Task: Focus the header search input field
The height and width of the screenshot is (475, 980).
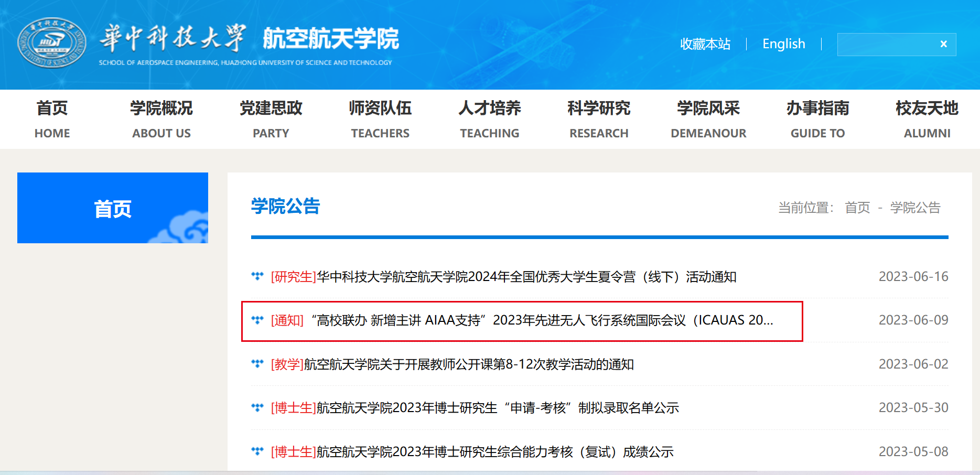Action: (897, 45)
